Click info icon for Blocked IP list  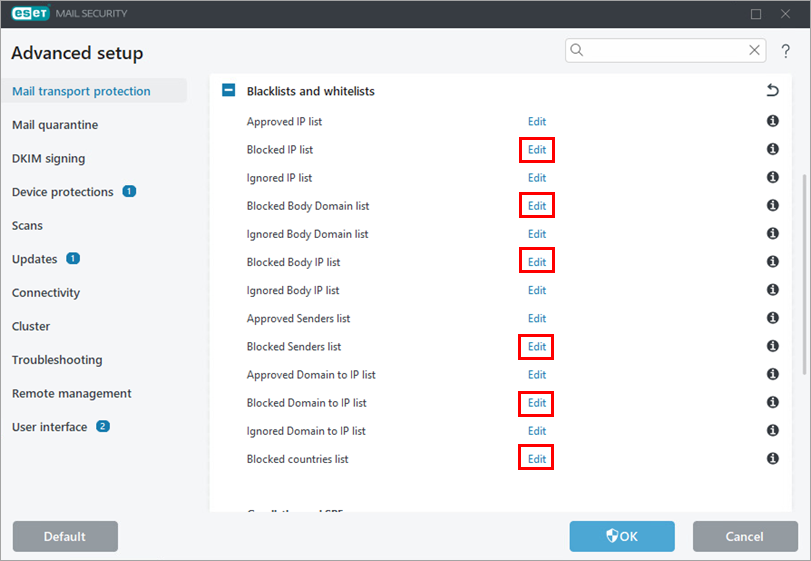click(772, 149)
